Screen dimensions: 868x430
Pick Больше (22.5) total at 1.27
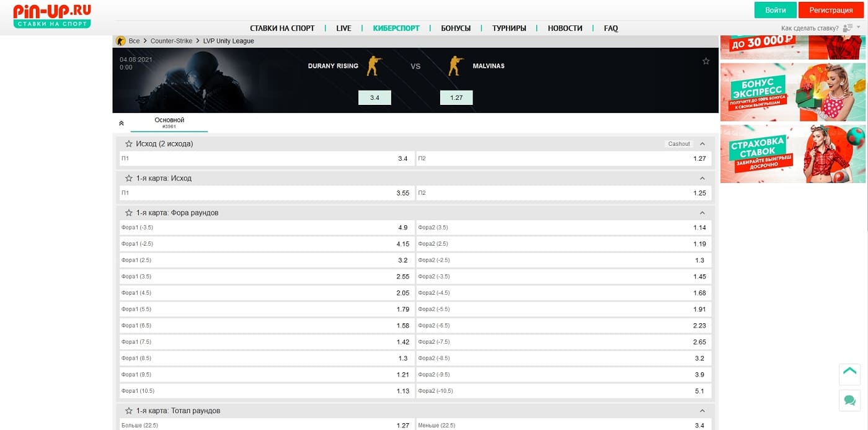point(266,425)
